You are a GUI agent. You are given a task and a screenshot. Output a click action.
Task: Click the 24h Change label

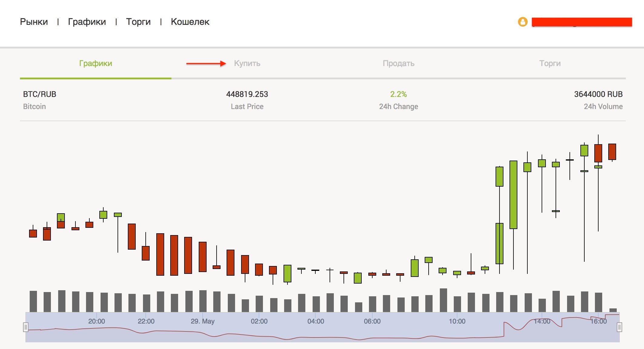click(398, 107)
